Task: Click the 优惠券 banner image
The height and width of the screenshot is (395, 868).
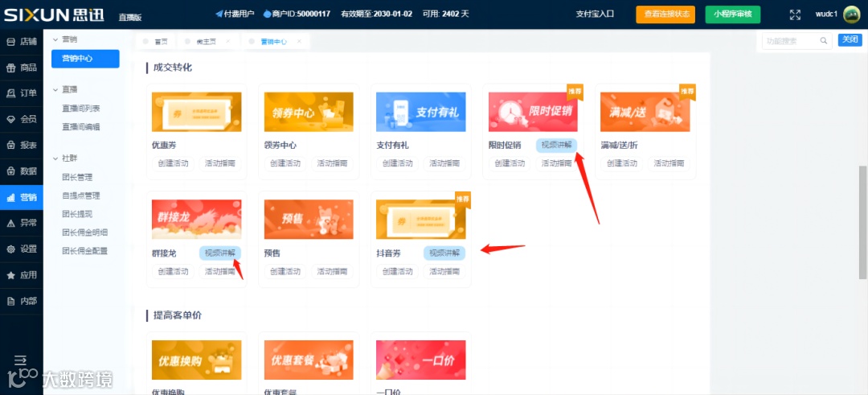Action: pyautogui.click(x=197, y=112)
